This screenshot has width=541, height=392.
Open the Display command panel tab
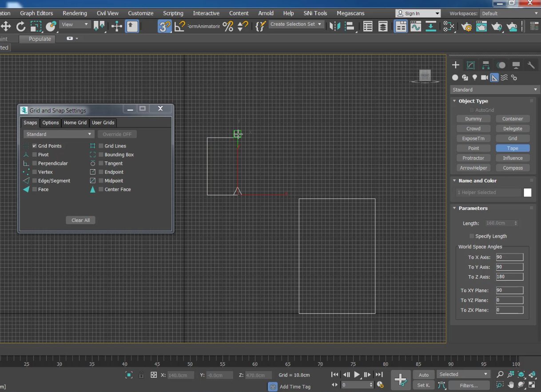coord(516,65)
